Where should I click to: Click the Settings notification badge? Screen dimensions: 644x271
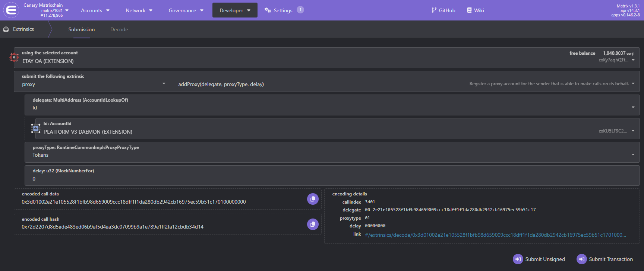tap(300, 10)
